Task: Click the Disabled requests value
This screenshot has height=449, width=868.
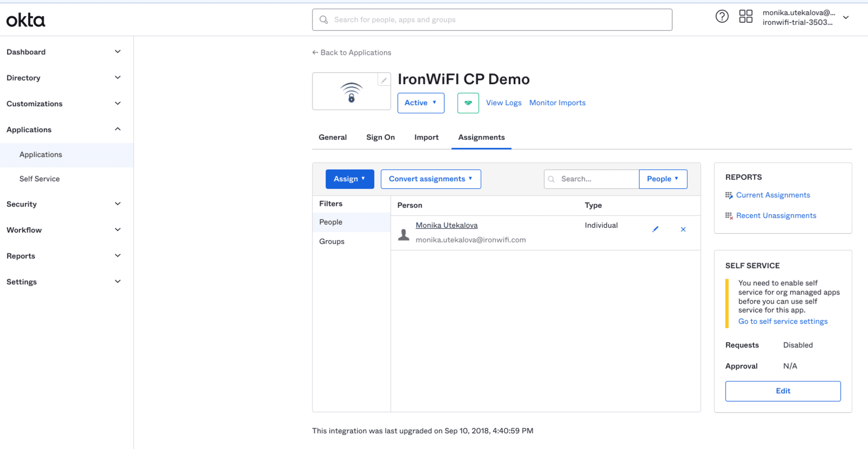Action: click(797, 345)
